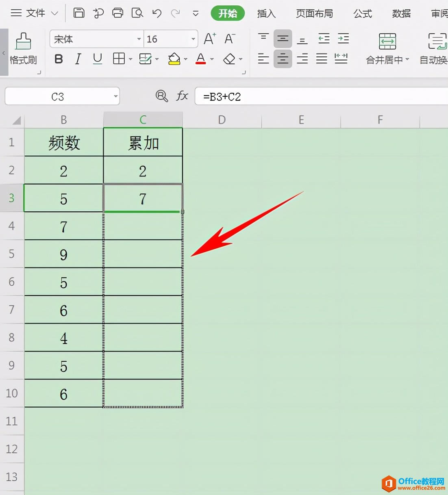The image size is (448, 495).
Task: Open font group dialog launcher
Action: click(244, 73)
